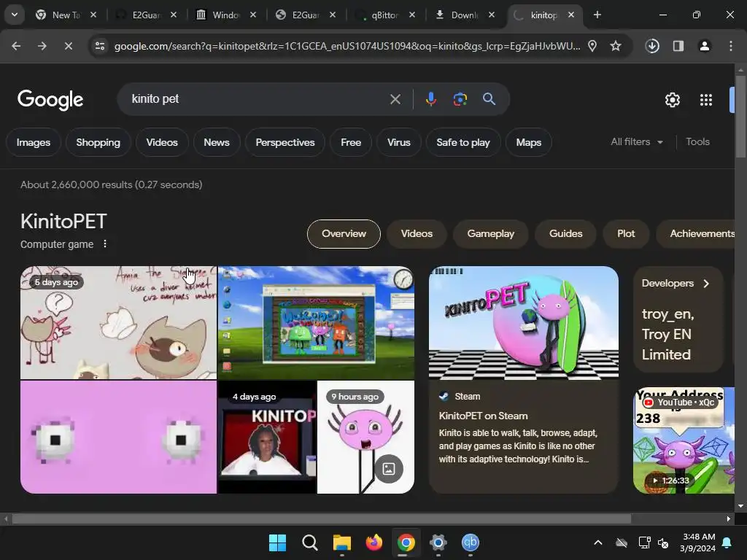Go back to the previous page
The image size is (747, 560).
(16, 46)
